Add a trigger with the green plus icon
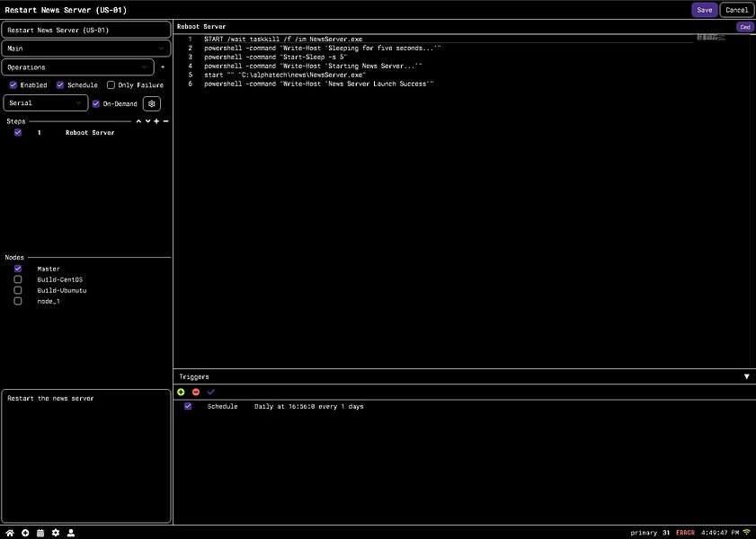This screenshot has width=756, height=539. click(180, 392)
